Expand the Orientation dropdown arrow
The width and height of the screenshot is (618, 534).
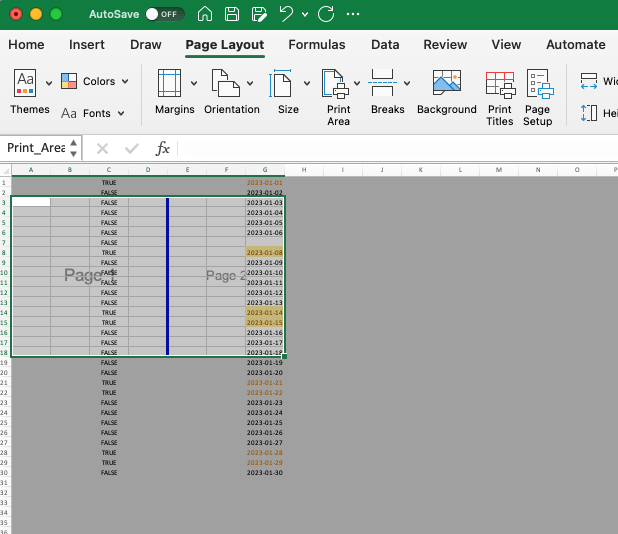coord(250,83)
